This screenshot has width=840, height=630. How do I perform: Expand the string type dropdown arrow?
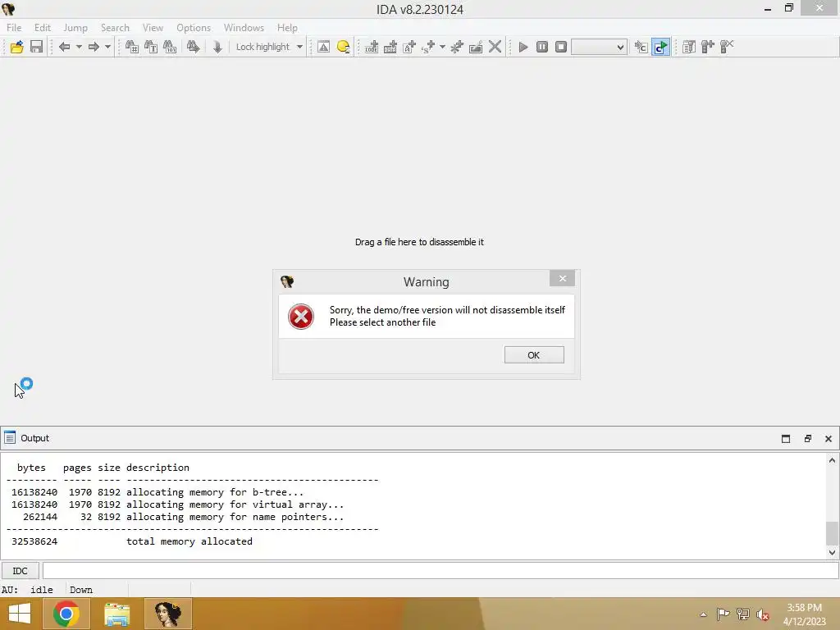tap(442, 47)
